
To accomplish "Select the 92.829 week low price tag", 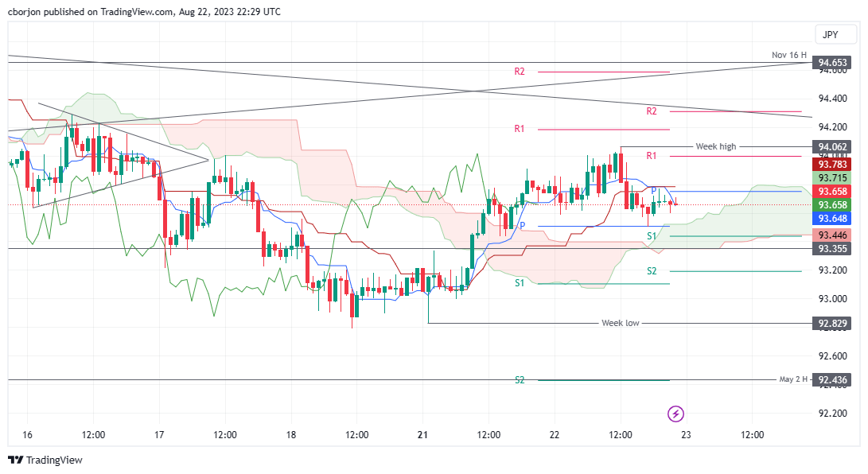I will tap(832, 324).
